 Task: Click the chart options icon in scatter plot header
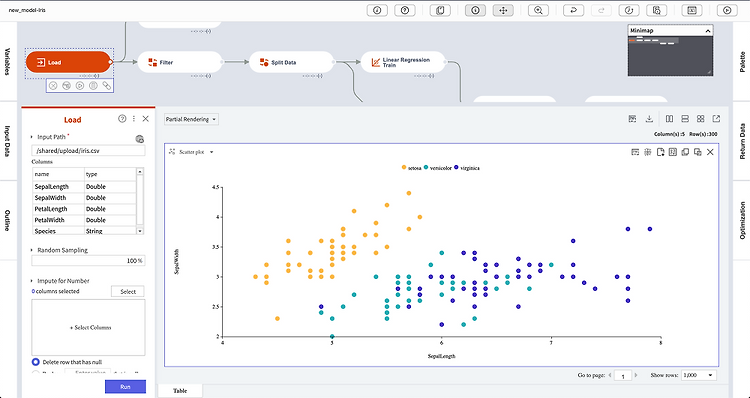click(x=635, y=152)
